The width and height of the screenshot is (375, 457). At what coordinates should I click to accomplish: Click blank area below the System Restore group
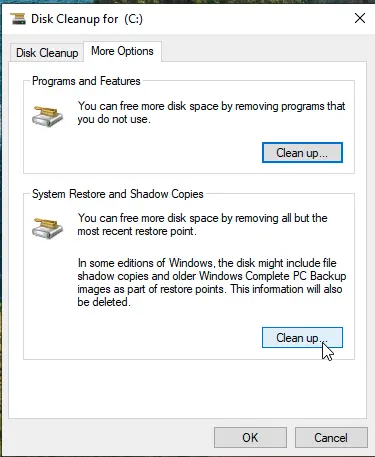pyautogui.click(x=187, y=388)
